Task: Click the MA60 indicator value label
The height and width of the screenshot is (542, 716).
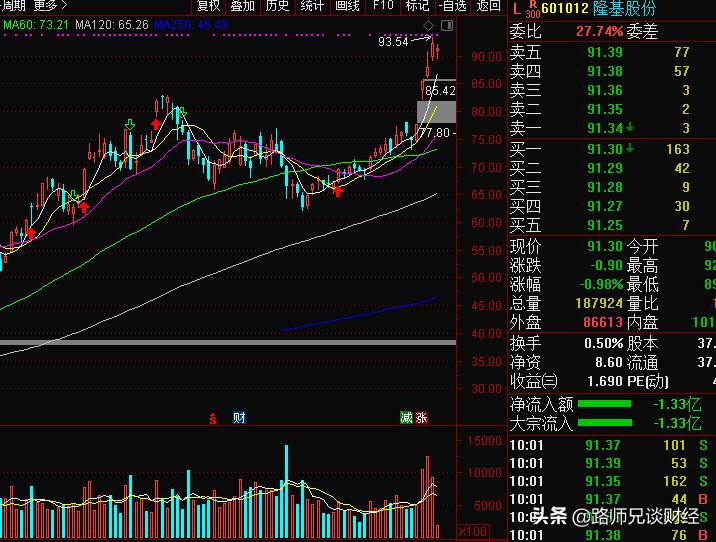Action: [x=36, y=25]
